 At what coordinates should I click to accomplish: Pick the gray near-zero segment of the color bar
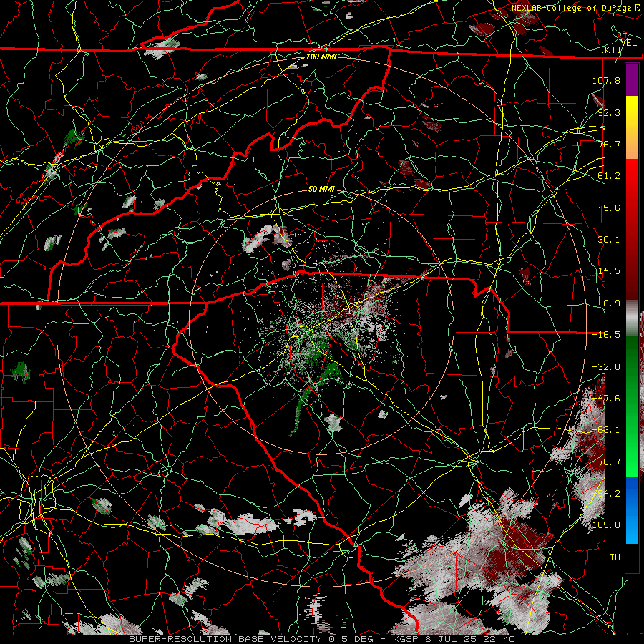[x=632, y=318]
